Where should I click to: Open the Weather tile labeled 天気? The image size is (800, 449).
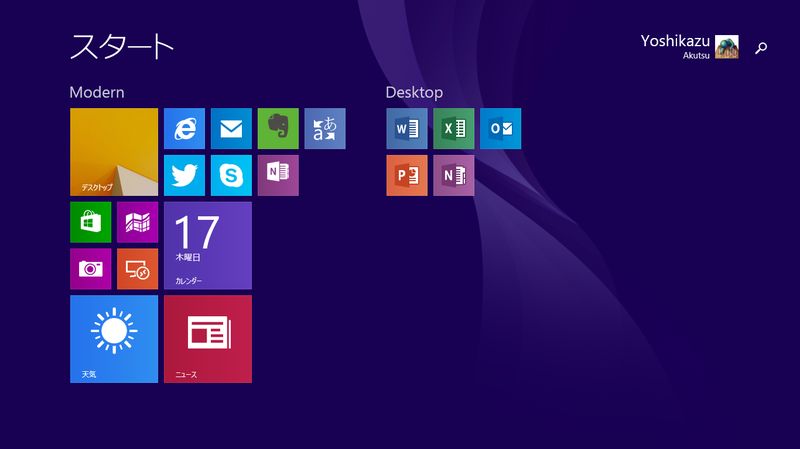pyautogui.click(x=114, y=339)
